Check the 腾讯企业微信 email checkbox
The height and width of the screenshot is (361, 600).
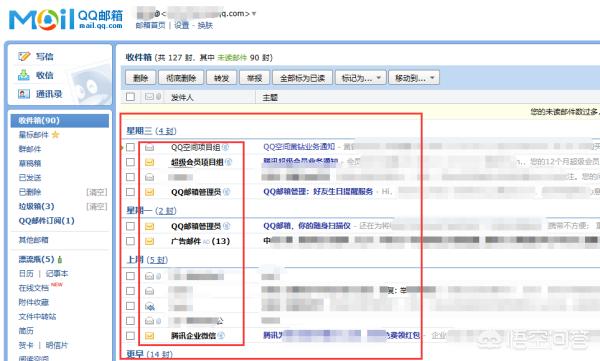pyautogui.click(x=130, y=336)
